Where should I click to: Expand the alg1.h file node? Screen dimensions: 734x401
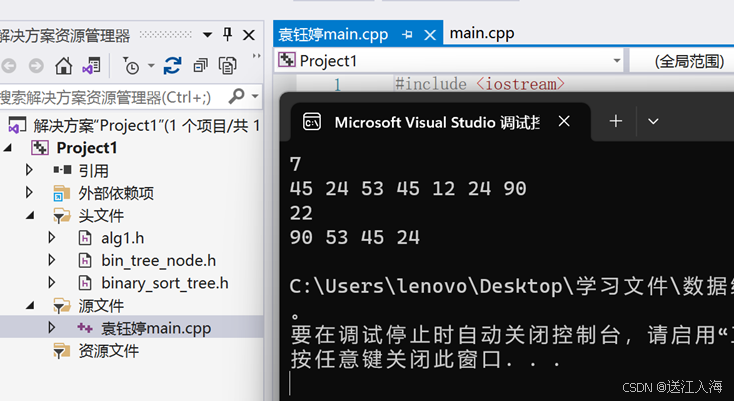pyautogui.click(x=52, y=238)
